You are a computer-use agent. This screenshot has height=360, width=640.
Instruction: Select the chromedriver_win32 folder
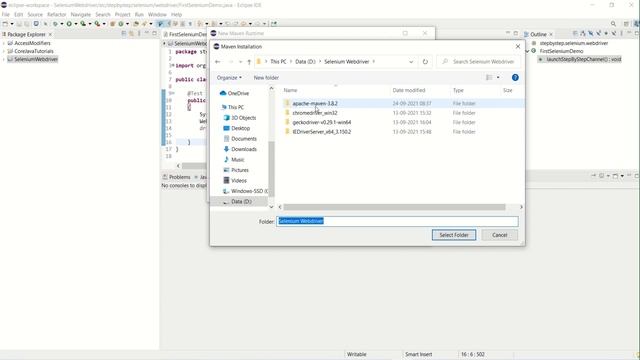tap(315, 113)
